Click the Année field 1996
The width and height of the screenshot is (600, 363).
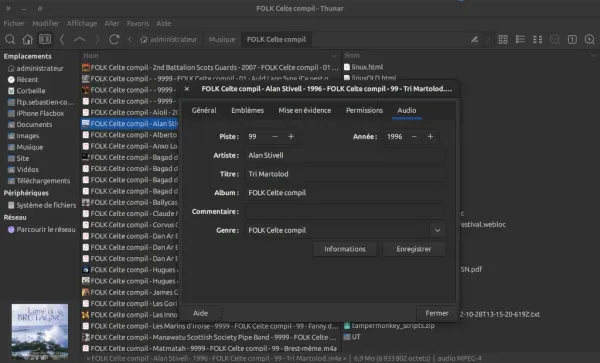[x=396, y=137]
